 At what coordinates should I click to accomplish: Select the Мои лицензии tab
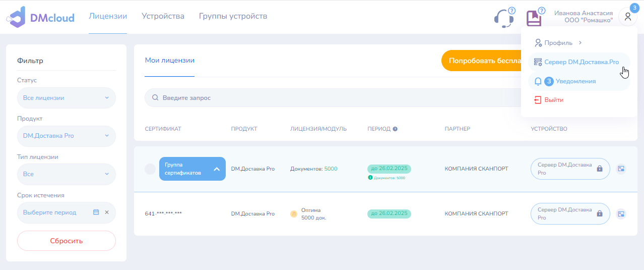169,61
